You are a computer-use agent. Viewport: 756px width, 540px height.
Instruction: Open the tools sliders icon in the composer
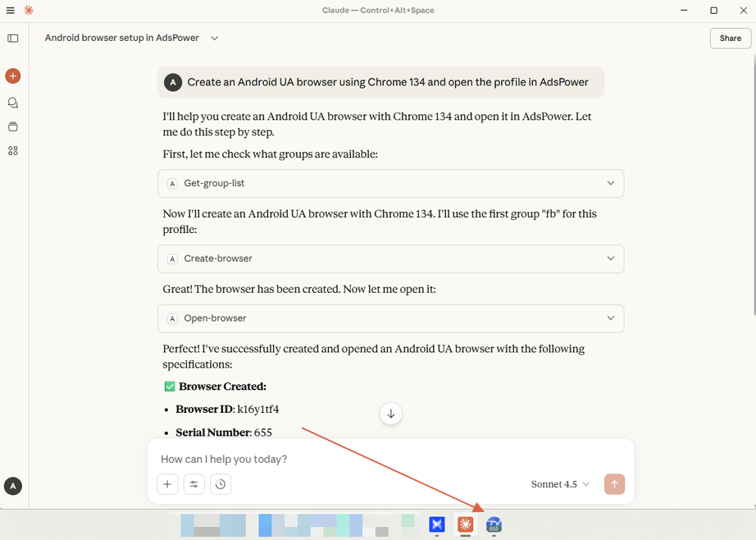[x=194, y=484]
